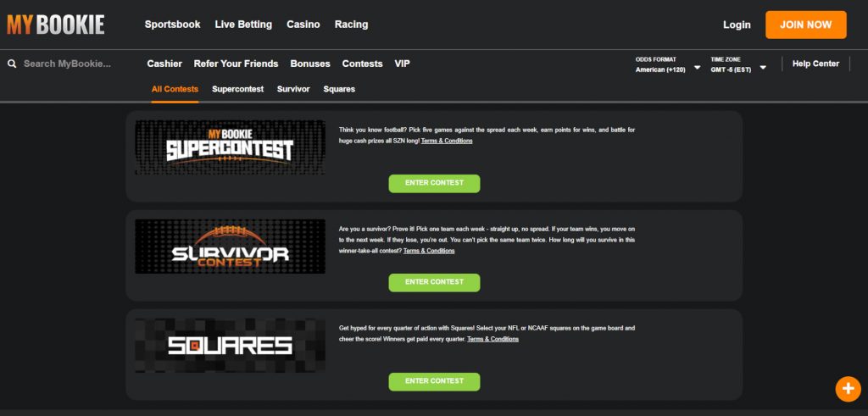Open Refer Your Friends
The image size is (868, 416).
[236, 64]
